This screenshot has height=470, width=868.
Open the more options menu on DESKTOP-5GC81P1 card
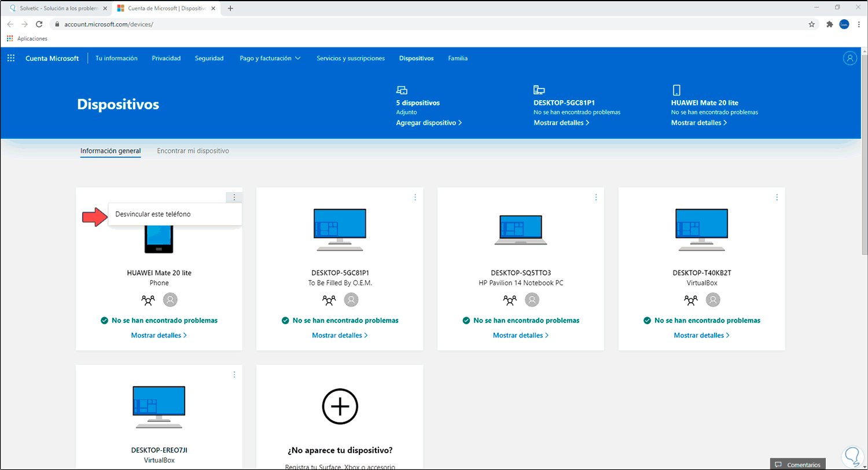[x=415, y=197]
